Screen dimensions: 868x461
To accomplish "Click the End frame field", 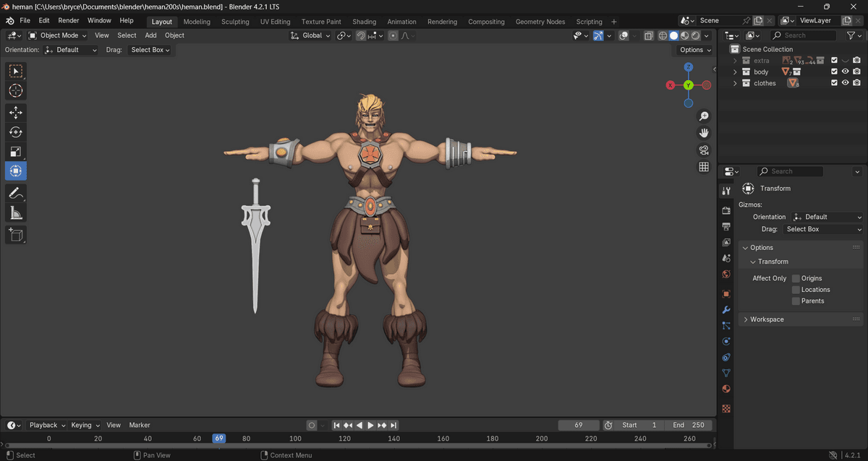I will point(688,425).
